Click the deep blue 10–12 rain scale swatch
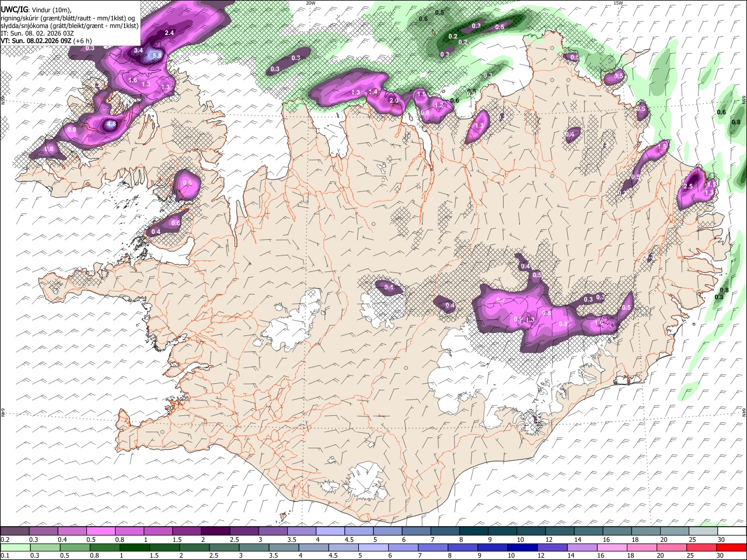Viewport: 747px width, 560px height. (521, 547)
